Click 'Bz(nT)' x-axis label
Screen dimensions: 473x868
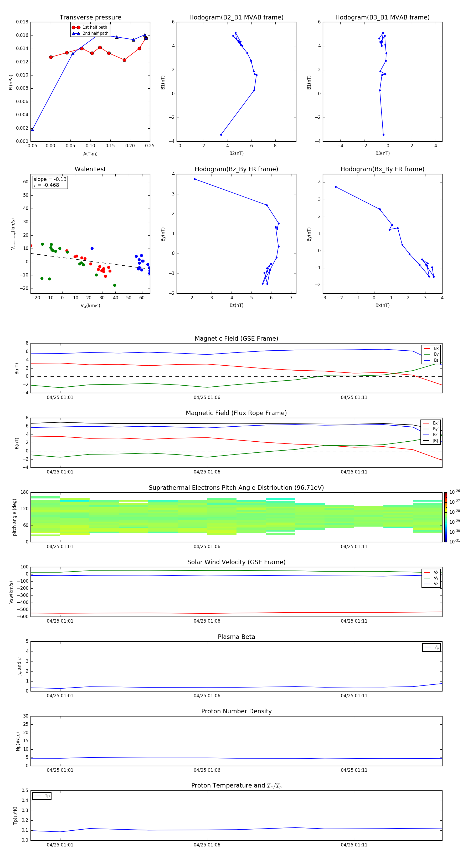click(236, 305)
